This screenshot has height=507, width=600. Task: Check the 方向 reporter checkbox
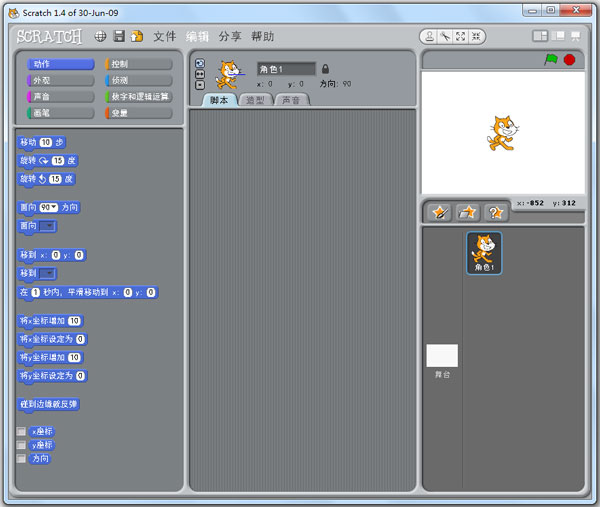pyautogui.click(x=21, y=458)
